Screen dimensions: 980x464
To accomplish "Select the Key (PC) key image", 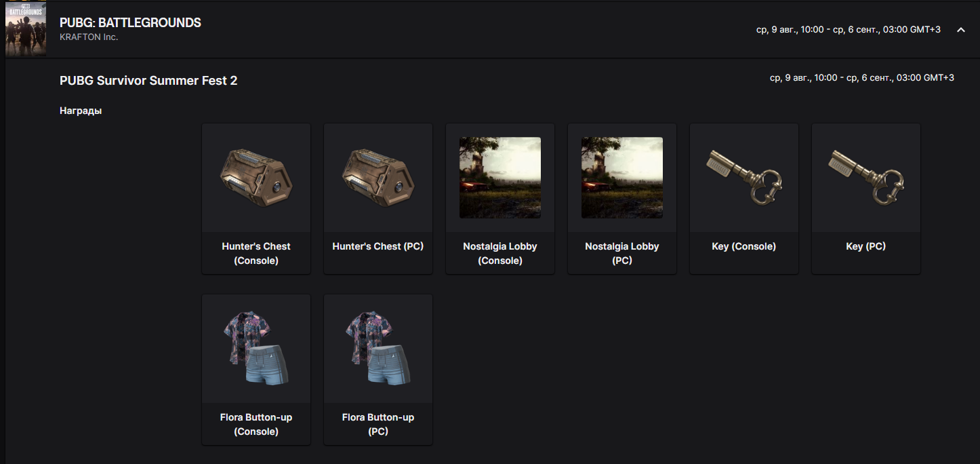I will tap(866, 178).
